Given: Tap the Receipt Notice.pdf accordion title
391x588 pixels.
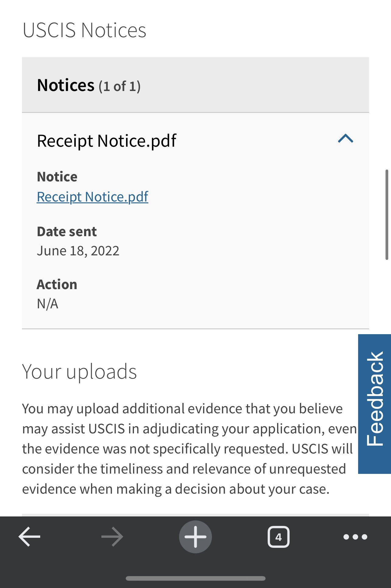Looking at the screenshot, I should point(107,141).
